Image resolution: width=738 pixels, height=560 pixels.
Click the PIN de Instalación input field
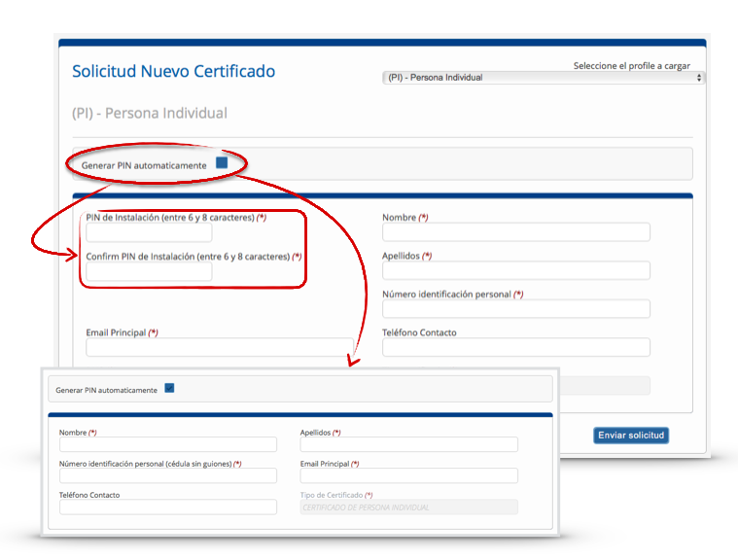[149, 233]
